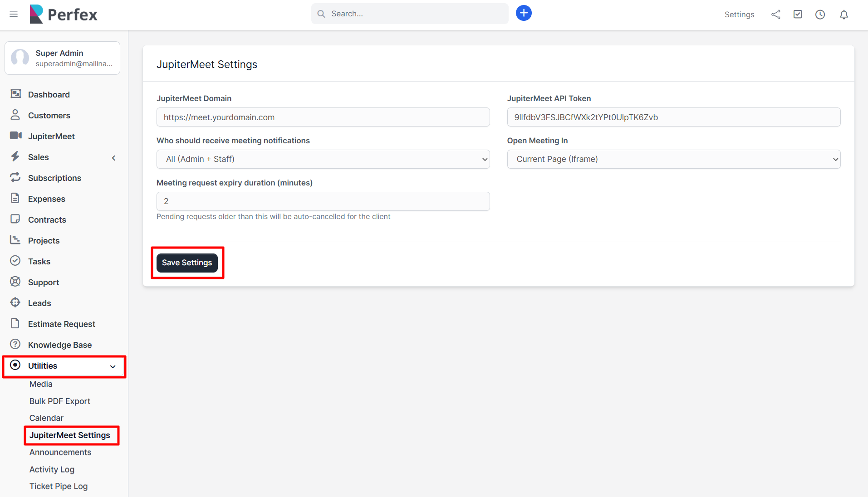This screenshot has width=868, height=497.
Task: Click the Expenses document icon
Action: [x=15, y=198]
